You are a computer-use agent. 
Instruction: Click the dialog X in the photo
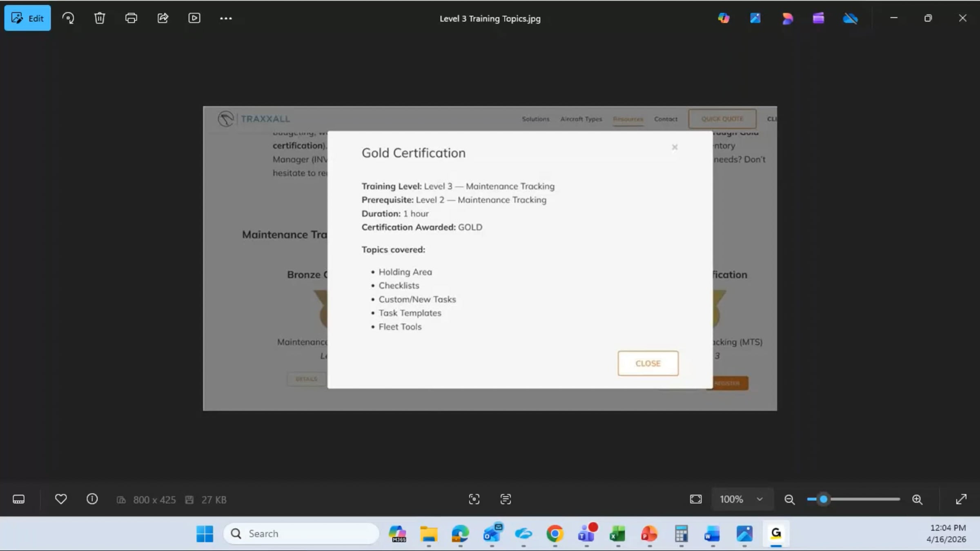point(675,147)
